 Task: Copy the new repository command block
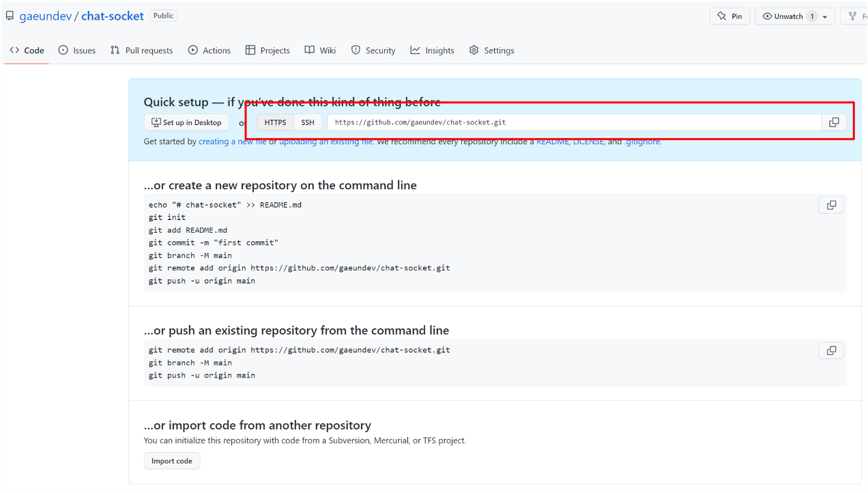pyautogui.click(x=831, y=206)
